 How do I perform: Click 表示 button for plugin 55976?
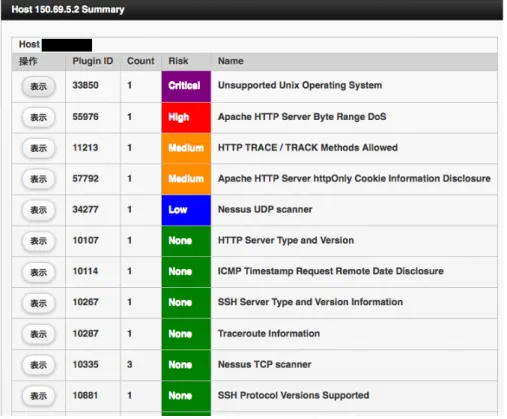click(38, 117)
